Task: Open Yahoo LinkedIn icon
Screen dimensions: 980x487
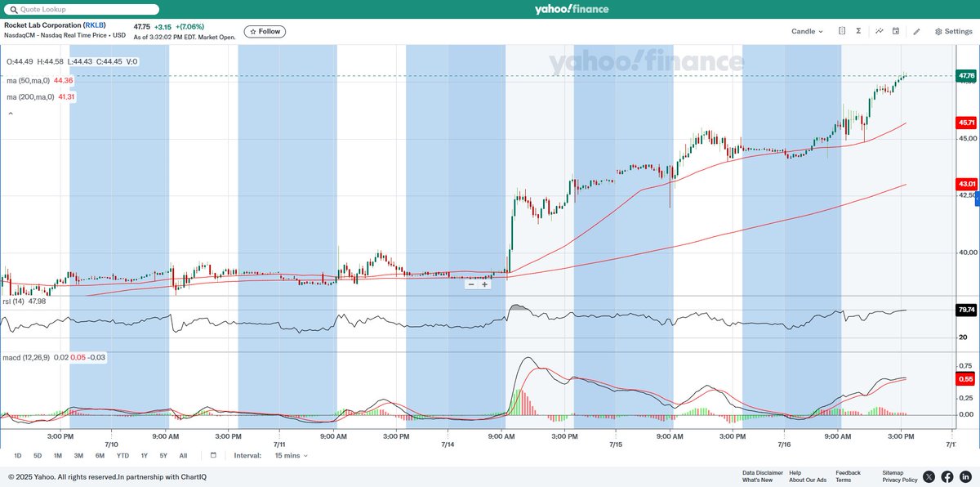Action: tap(965, 476)
